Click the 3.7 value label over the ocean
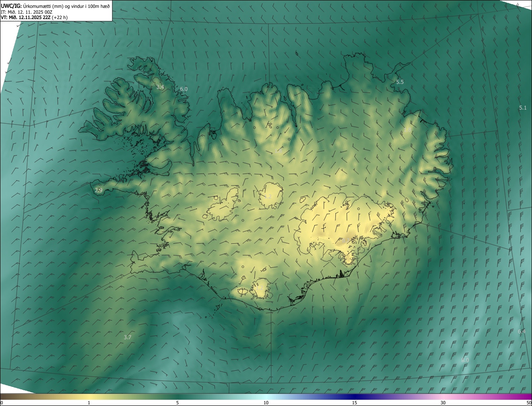Screen dimensions: 532x406 click(x=128, y=337)
